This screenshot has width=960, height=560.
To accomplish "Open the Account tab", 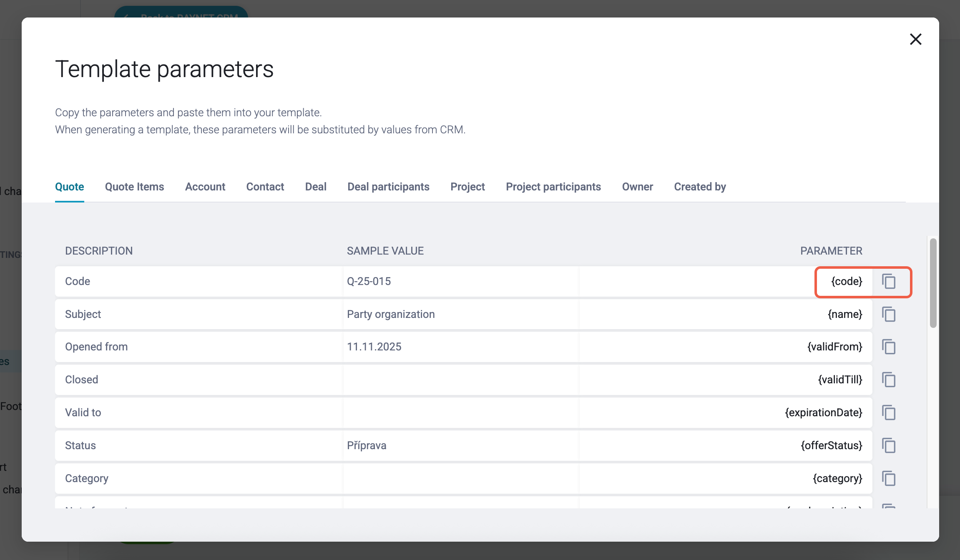I will (205, 187).
